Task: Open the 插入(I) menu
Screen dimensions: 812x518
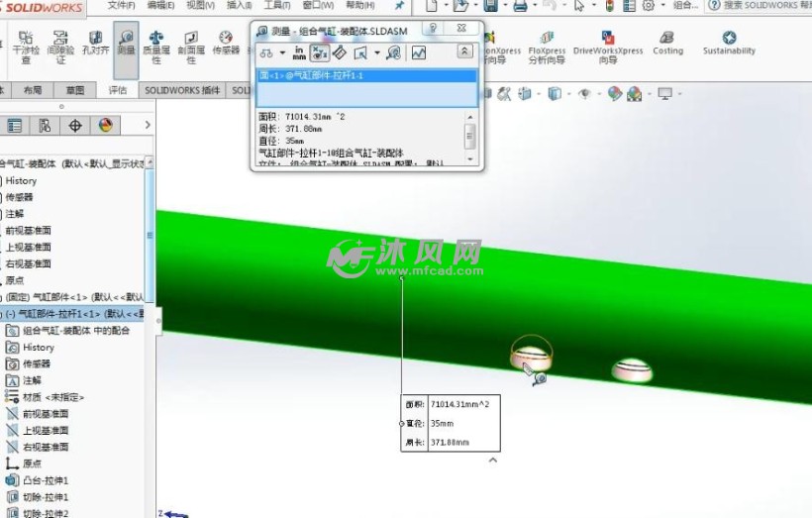Action: [240, 5]
